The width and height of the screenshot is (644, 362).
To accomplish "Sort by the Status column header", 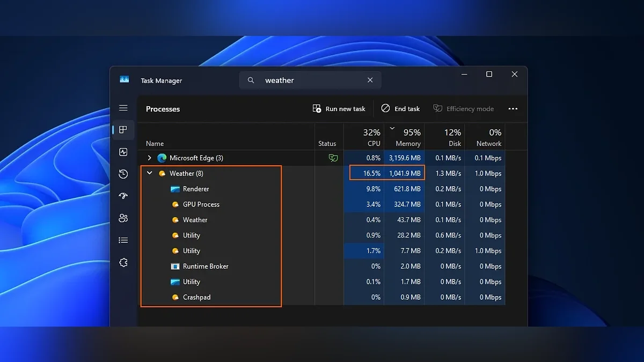I will coord(329,136).
